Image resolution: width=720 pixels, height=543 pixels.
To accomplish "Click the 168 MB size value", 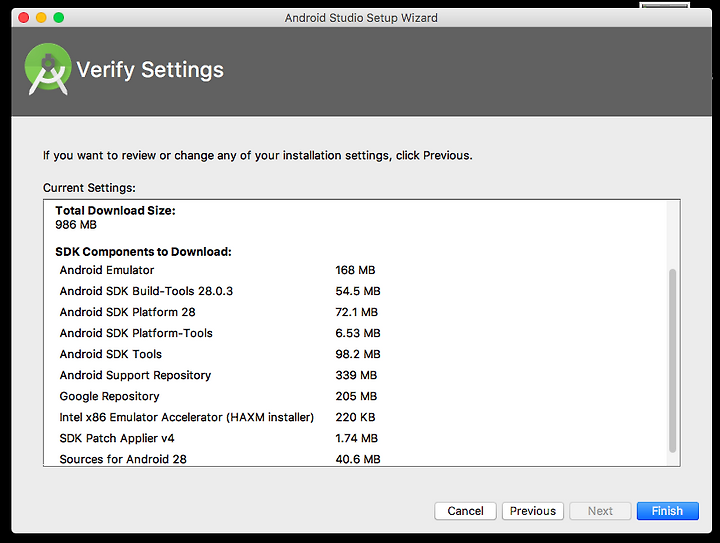I will pyautogui.click(x=355, y=270).
